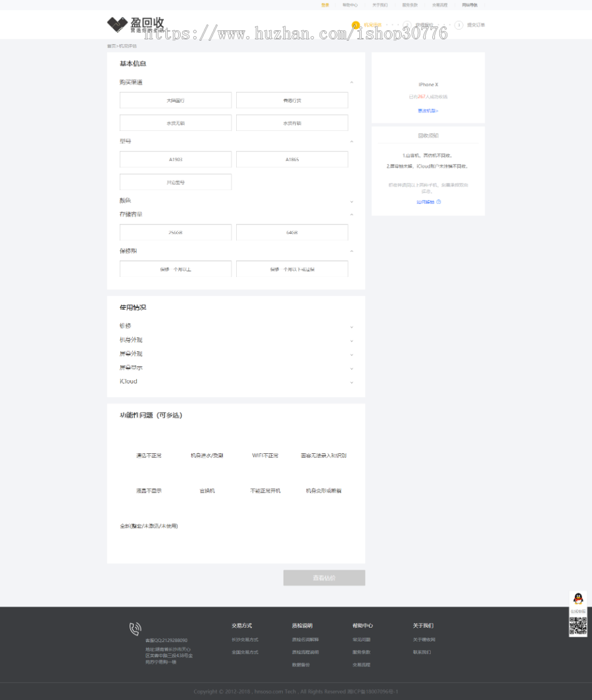Click the 盈回收 logo in the header

pyautogui.click(x=136, y=24)
